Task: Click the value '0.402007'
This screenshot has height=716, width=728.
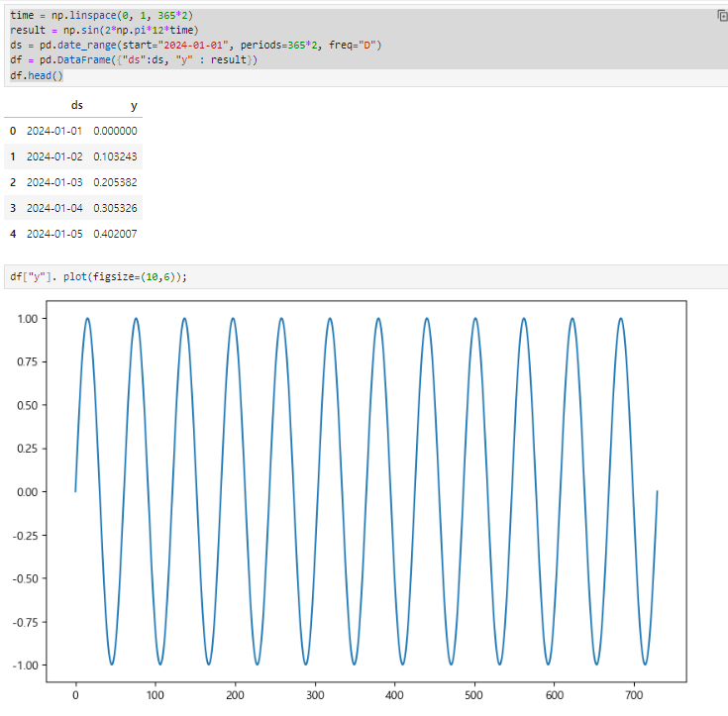Action: 115,234
